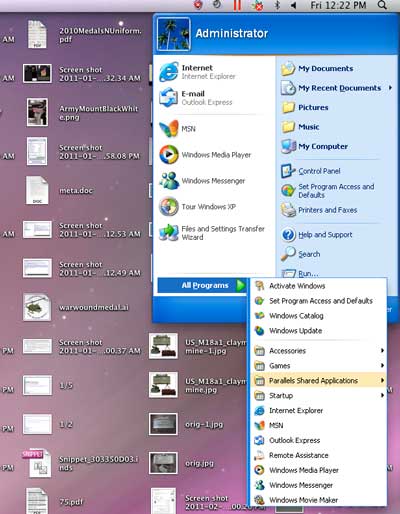The width and height of the screenshot is (400, 514).
Task: Expand the Startup submenu arrow
Action: tap(382, 395)
